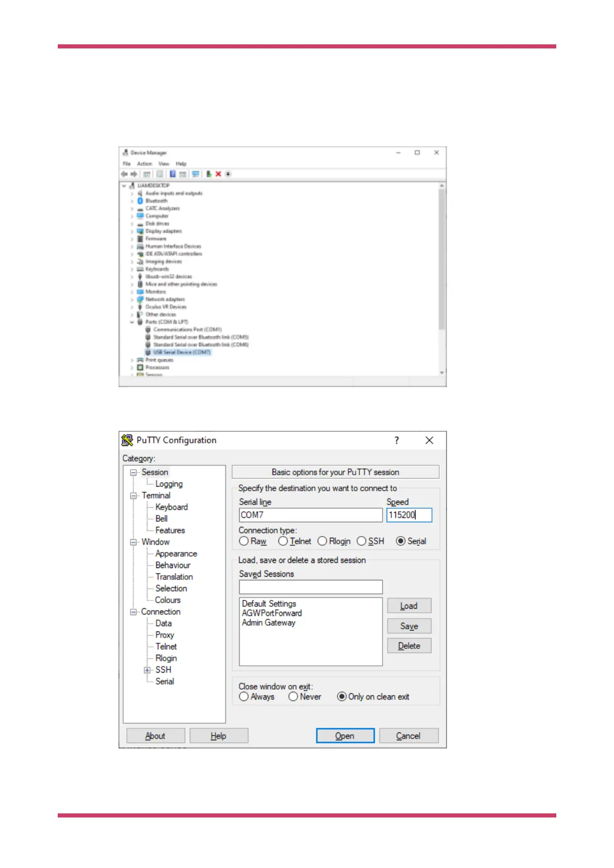
Task: Expand the Disk drives chevron
Action: tap(131, 224)
